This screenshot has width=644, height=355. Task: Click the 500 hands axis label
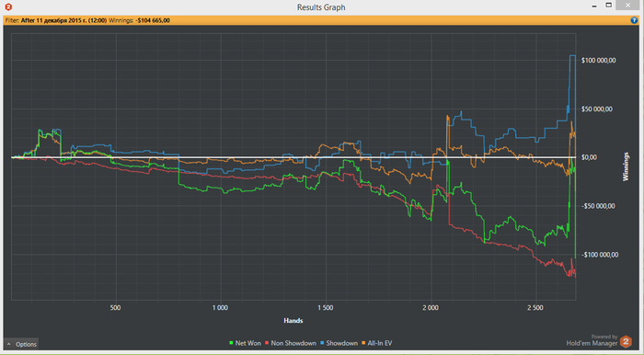pos(116,307)
